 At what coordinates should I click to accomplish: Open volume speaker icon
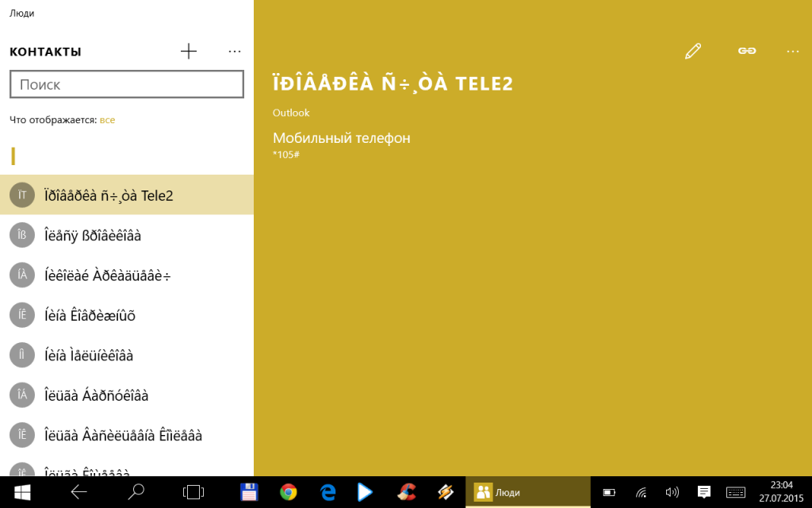672,492
